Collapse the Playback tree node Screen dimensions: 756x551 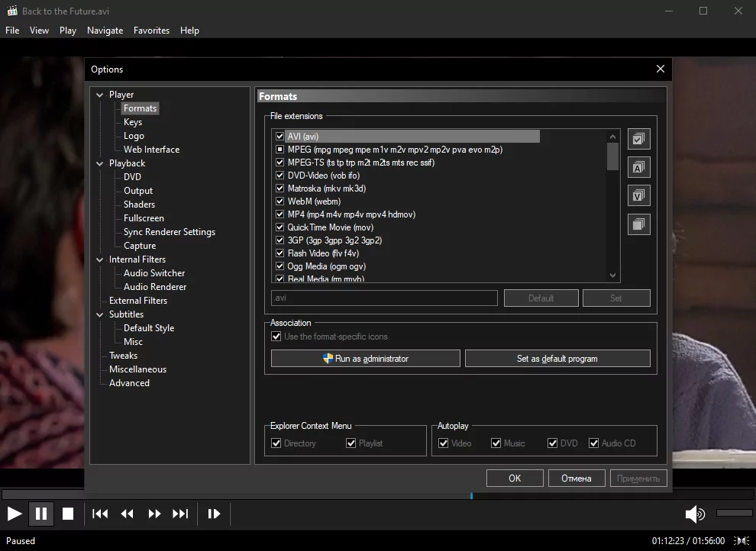pos(100,164)
